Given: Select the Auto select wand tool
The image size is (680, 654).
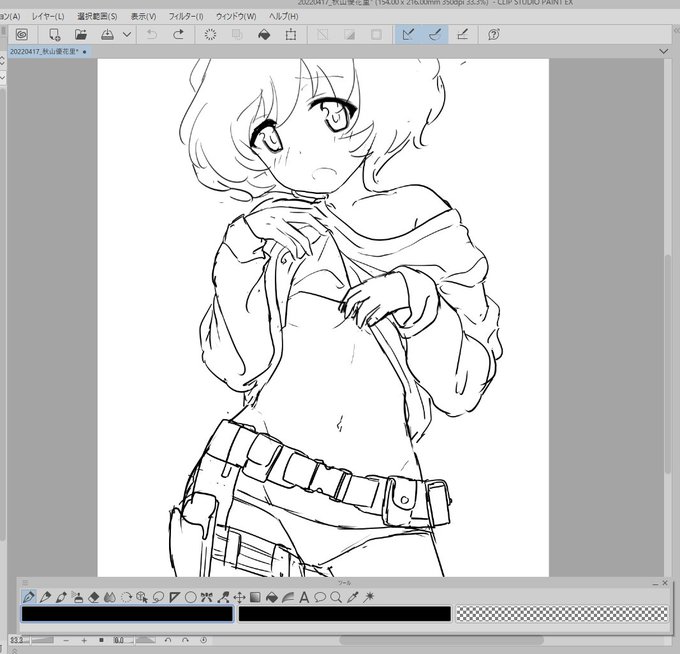Looking at the screenshot, I should (x=369, y=597).
